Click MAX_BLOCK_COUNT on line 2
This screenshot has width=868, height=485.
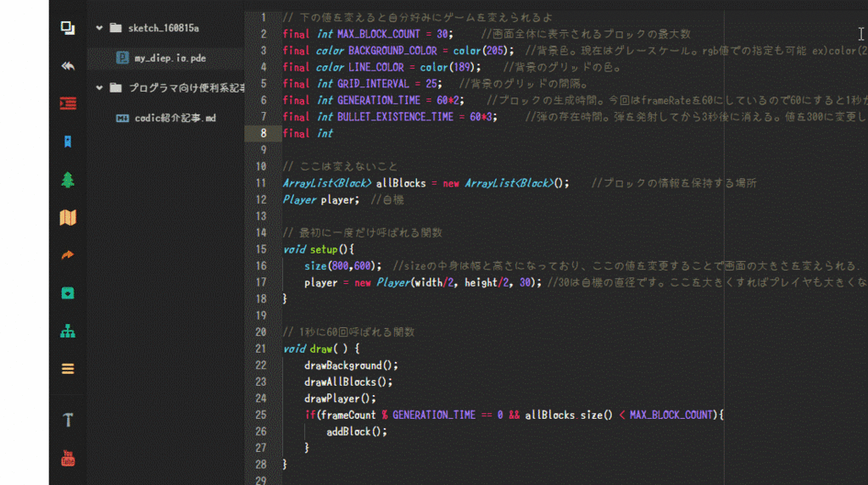(x=379, y=34)
